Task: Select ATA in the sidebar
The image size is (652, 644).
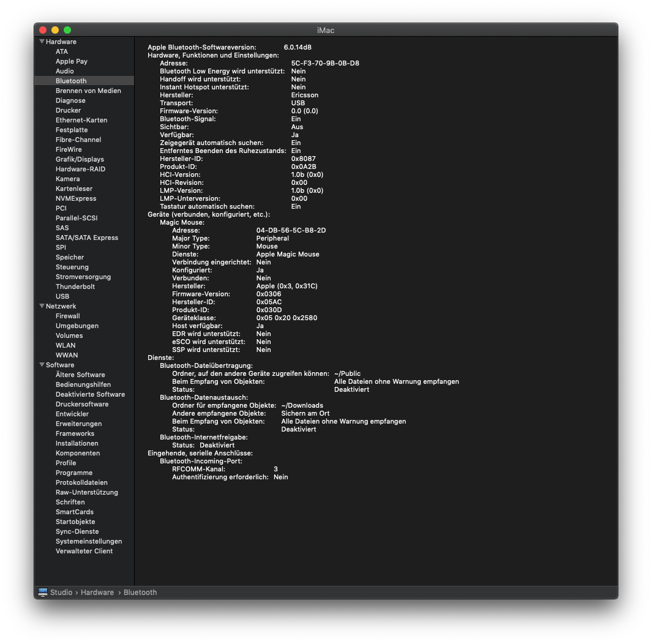Action: pyautogui.click(x=62, y=51)
